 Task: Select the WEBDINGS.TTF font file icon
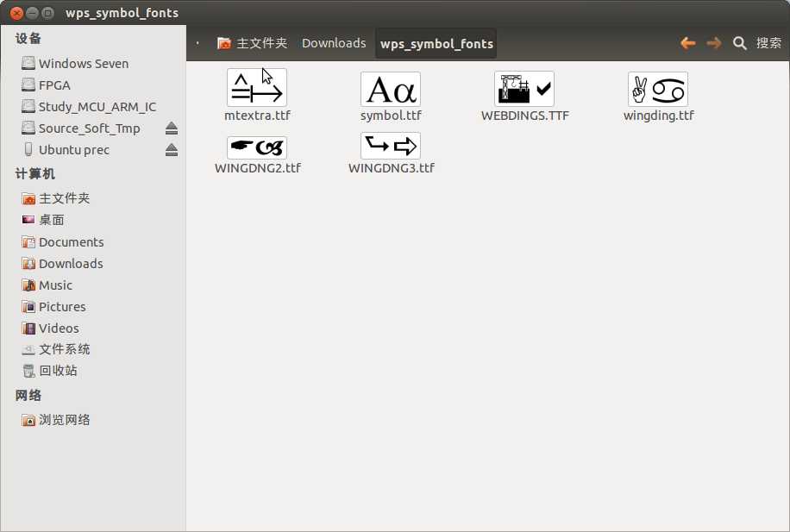tap(524, 89)
